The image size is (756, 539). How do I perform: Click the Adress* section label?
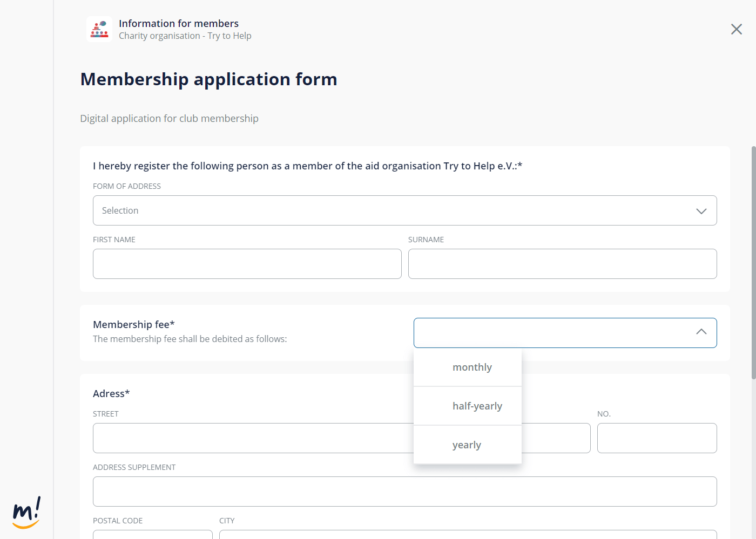click(111, 393)
